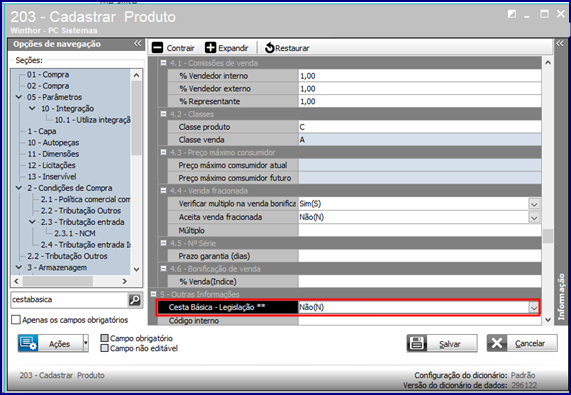Select 2.1 - Política comercial item
The width and height of the screenshot is (571, 395).
point(85,200)
